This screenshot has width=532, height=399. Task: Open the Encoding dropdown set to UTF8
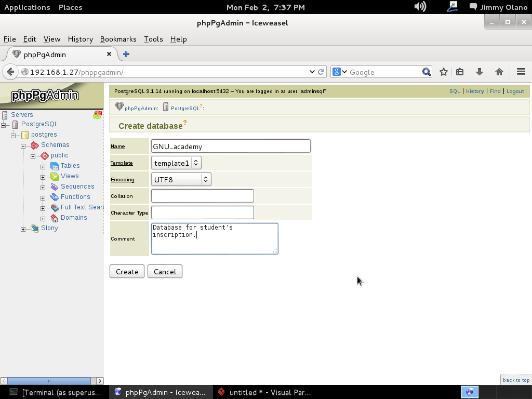(181, 180)
